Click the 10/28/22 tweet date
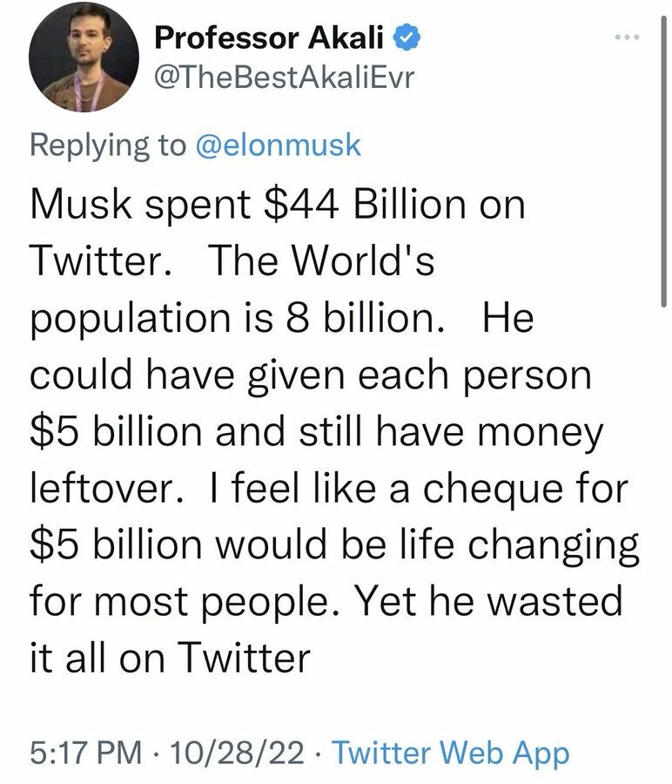Image resolution: width=672 pixels, height=784 pixels. click(x=239, y=753)
